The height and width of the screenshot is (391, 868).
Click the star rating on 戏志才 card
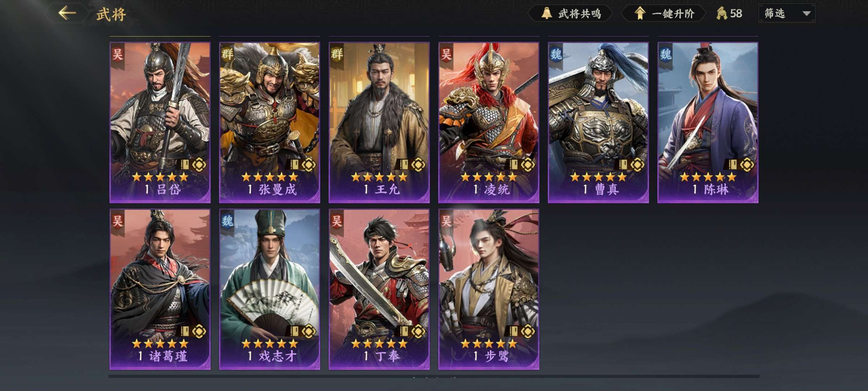[x=269, y=343]
